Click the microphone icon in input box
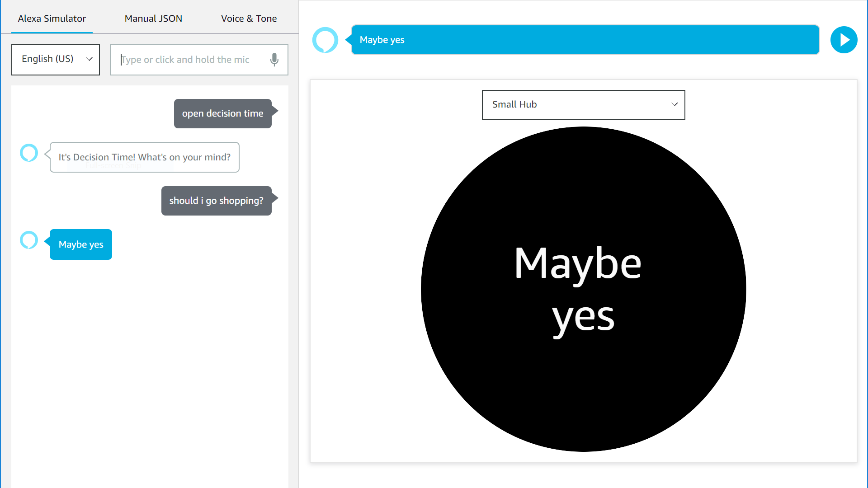This screenshot has width=868, height=488. pyautogui.click(x=274, y=60)
